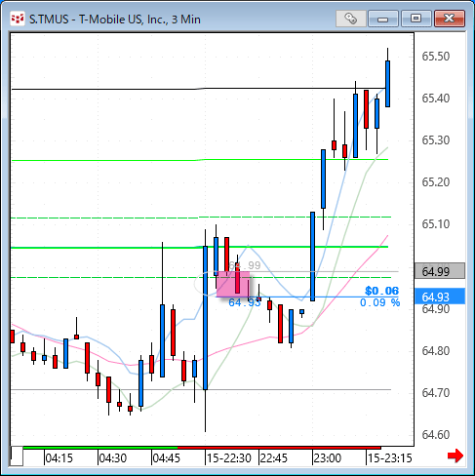Minimize the S.TMUS chart window
Image resolution: width=475 pixels, height=476 pixels.
pos(383,19)
